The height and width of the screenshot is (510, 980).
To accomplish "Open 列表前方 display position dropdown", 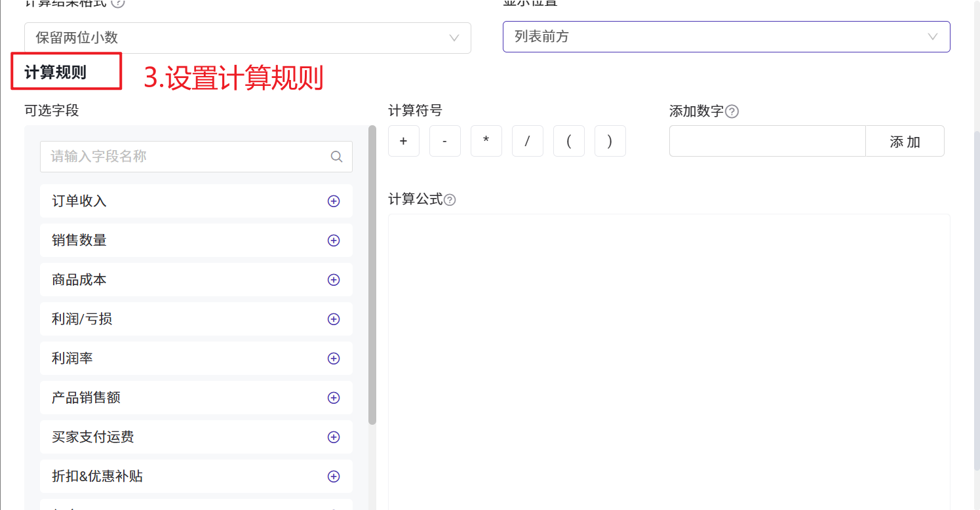I will [x=726, y=37].
